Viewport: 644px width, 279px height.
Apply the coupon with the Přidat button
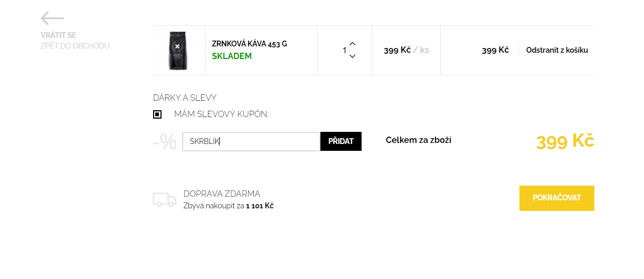(x=341, y=141)
